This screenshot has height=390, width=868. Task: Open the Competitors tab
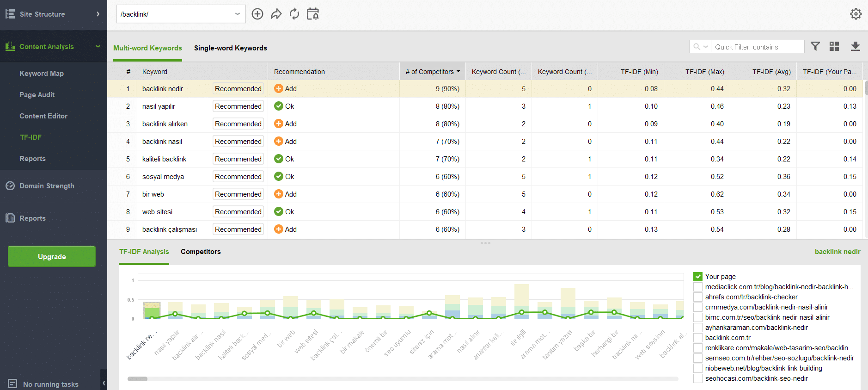point(201,252)
